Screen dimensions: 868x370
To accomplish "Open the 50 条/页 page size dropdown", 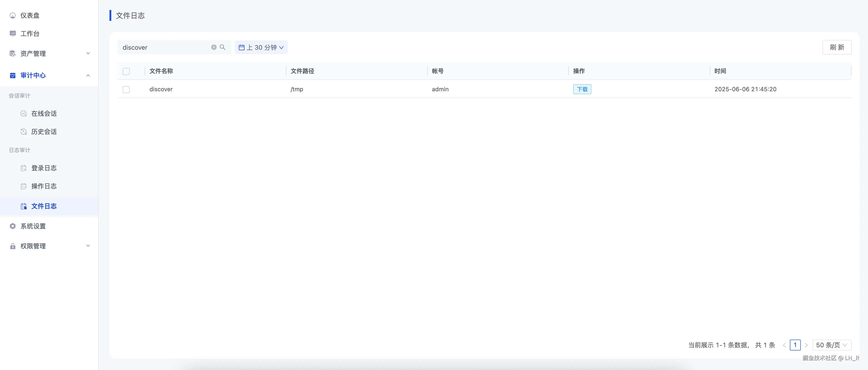I will [831, 345].
